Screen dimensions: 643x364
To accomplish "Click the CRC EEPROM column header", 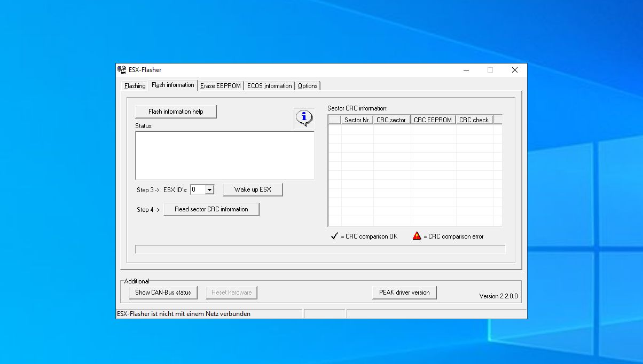I will (x=433, y=120).
